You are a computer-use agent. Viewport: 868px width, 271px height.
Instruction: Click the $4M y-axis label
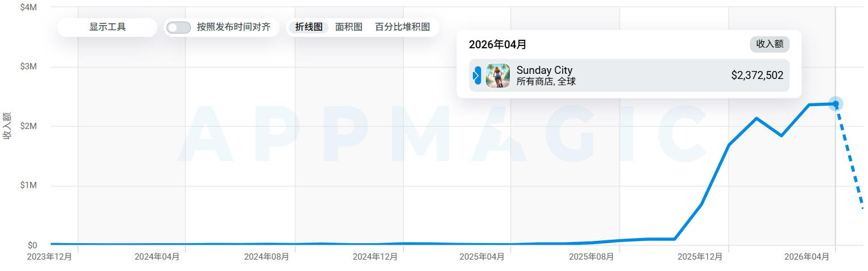[x=28, y=7]
